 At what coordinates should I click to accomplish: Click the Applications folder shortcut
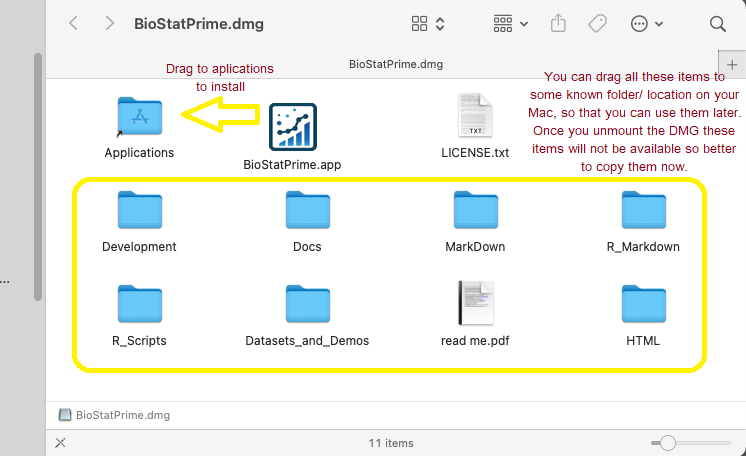(x=139, y=117)
